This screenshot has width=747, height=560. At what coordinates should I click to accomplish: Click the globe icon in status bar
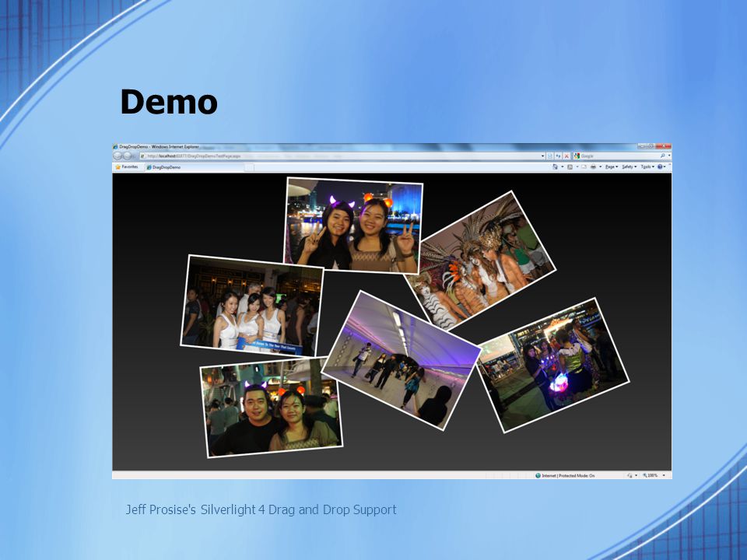click(538, 476)
